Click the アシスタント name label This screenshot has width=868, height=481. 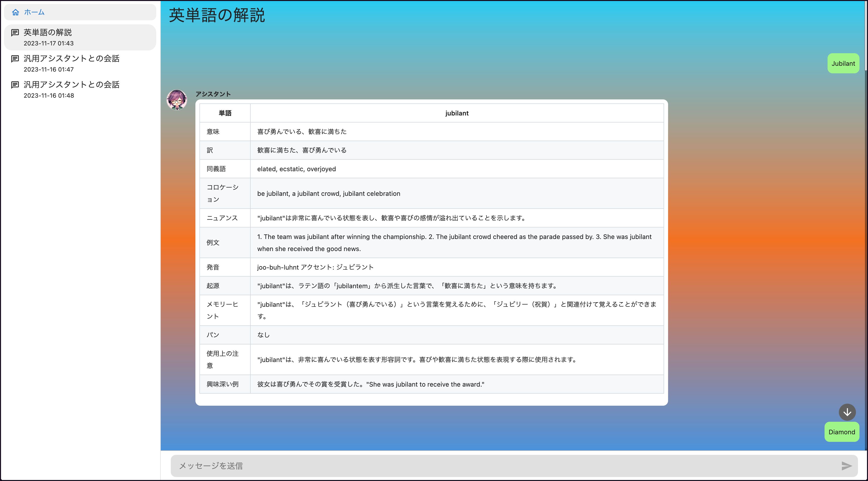(x=213, y=94)
